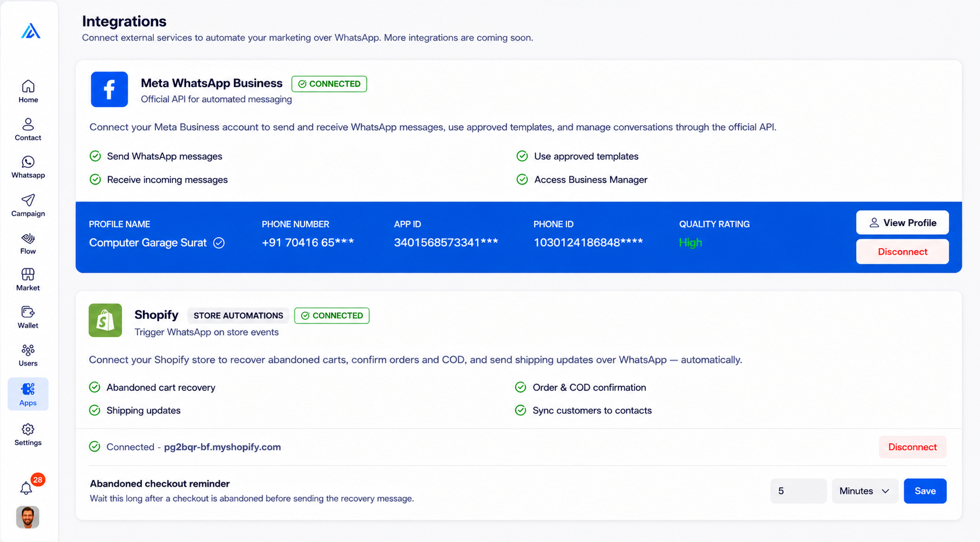Image resolution: width=980 pixels, height=542 pixels.
Task: Click check icon next to Sync customers to contacts
Action: (x=521, y=411)
